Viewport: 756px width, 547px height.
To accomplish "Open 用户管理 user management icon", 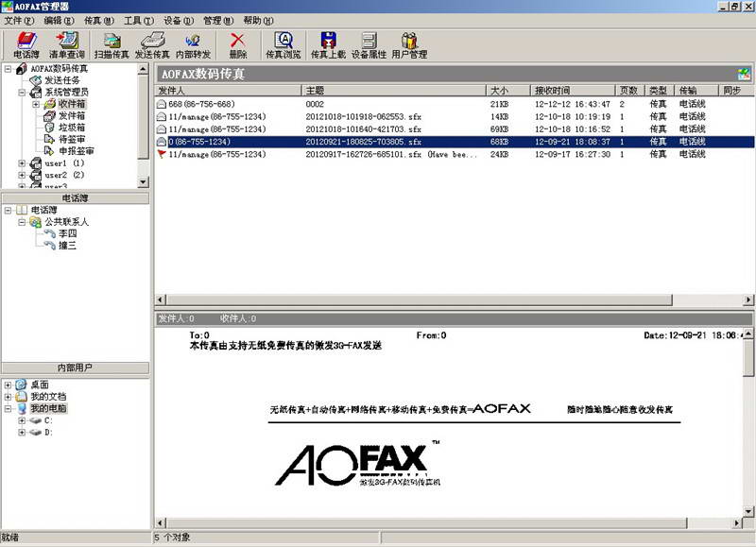I will [x=409, y=45].
